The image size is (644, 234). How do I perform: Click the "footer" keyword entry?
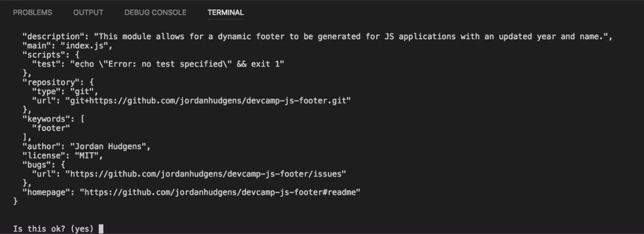pyautogui.click(x=51, y=128)
